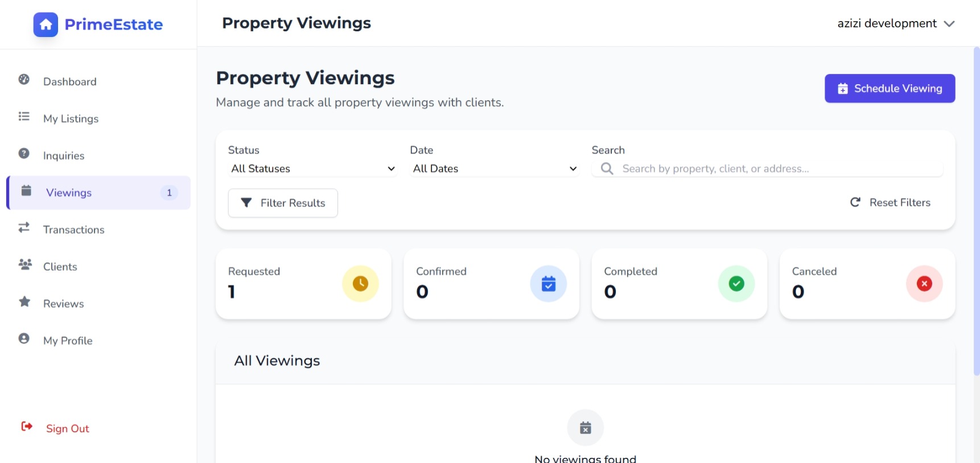The height and width of the screenshot is (463, 980).
Task: Click the yellow clock Requested icon
Action: click(x=360, y=283)
